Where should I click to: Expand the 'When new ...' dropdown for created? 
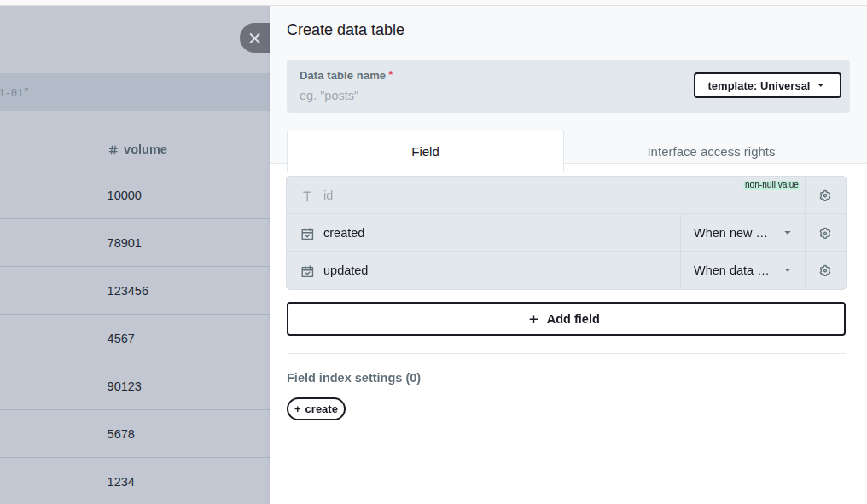[x=742, y=233]
